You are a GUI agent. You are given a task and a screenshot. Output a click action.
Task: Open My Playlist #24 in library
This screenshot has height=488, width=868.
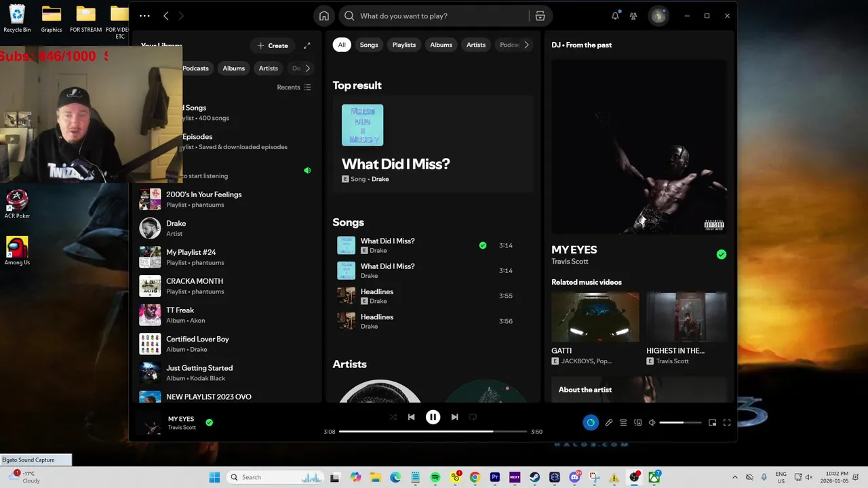click(227, 257)
